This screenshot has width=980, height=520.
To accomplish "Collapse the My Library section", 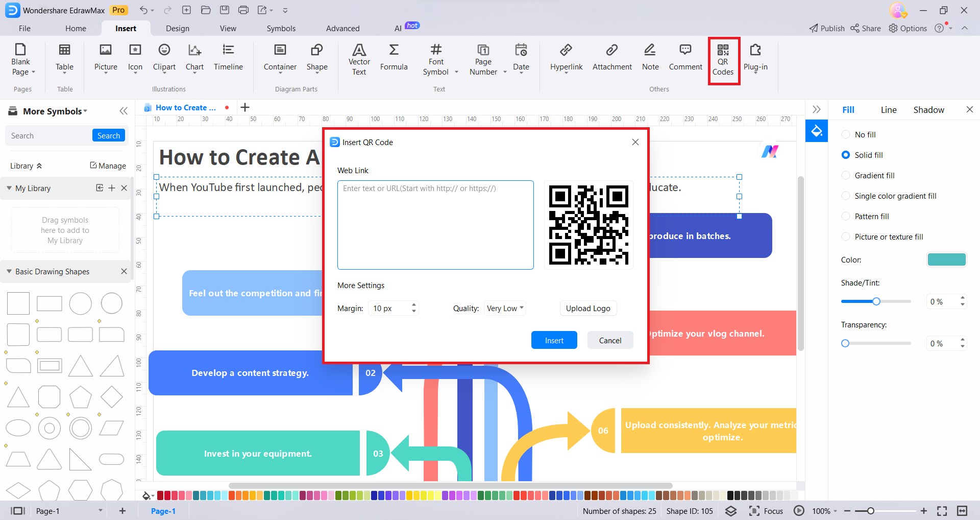I will click(9, 188).
